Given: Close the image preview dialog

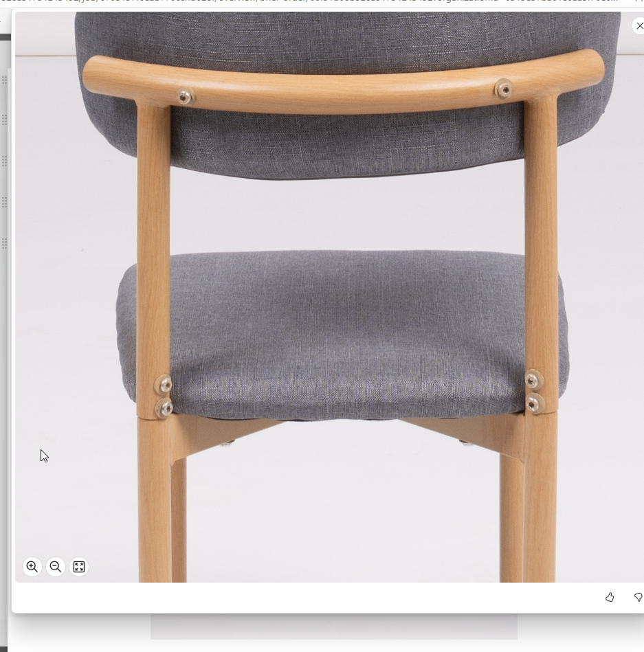Looking at the screenshot, I should tap(639, 26).
